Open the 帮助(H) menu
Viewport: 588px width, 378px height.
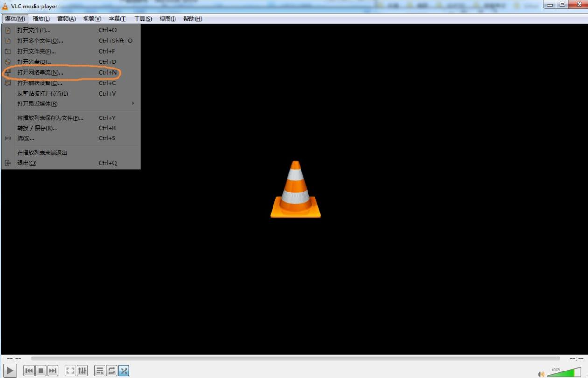193,19
